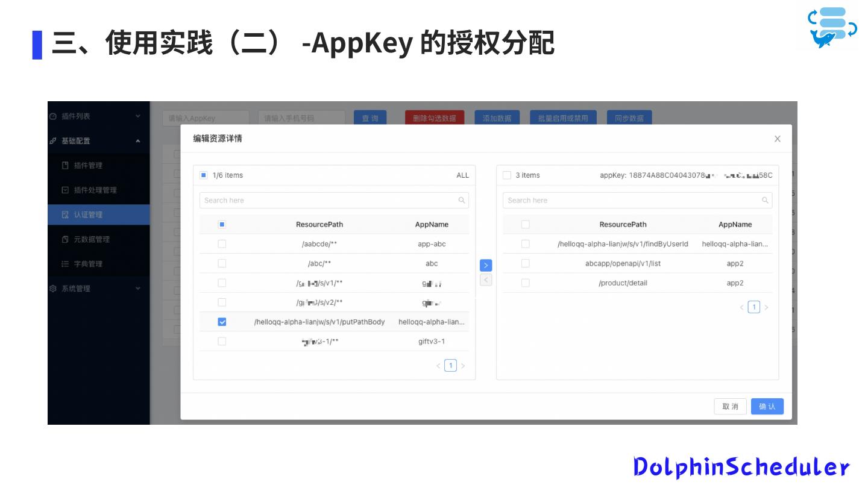This screenshot has width=868, height=488.
Task: Click the ResourcePath header in the appKey table
Action: pos(623,225)
